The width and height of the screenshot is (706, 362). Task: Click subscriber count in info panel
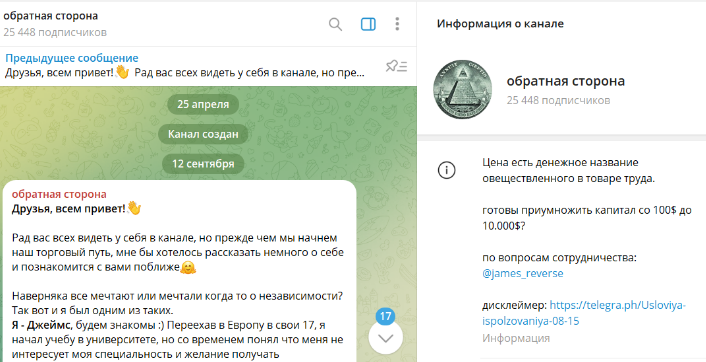(558, 100)
